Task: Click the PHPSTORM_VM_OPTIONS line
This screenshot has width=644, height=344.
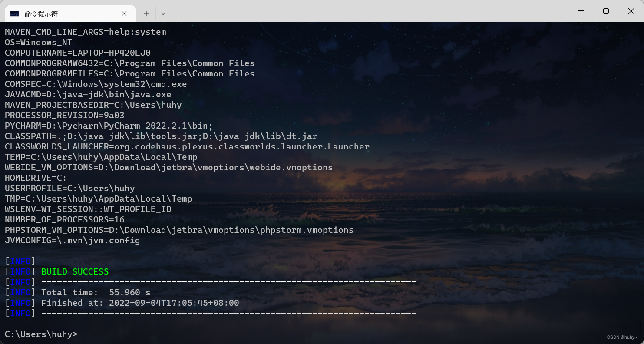Action: coord(179,230)
